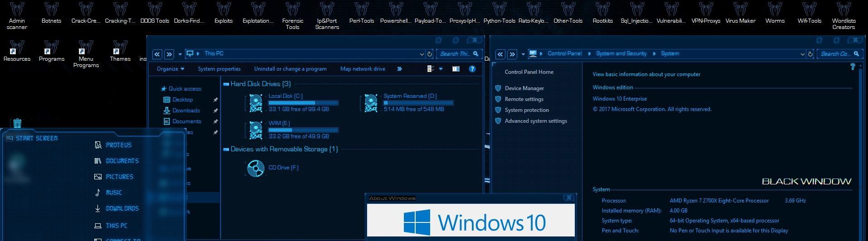The width and height of the screenshot is (868, 241).
Task: Click System and Security in the breadcrumb
Action: (x=621, y=53)
